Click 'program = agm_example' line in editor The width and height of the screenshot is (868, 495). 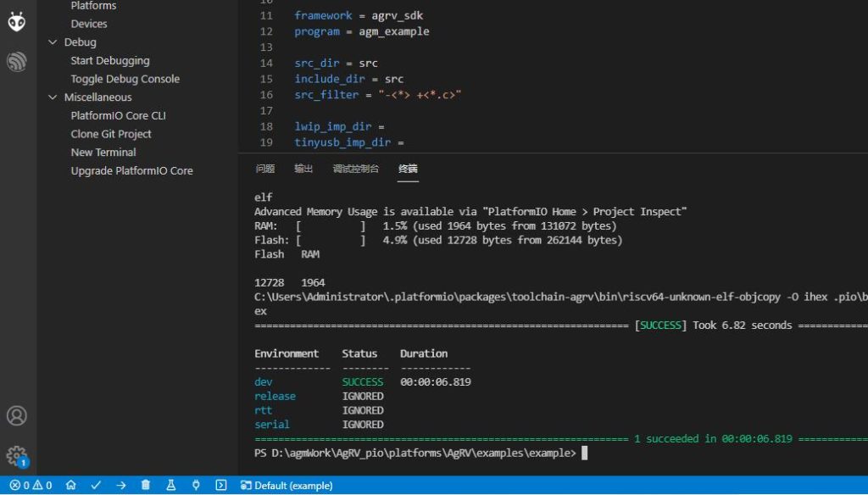pyautogui.click(x=361, y=31)
